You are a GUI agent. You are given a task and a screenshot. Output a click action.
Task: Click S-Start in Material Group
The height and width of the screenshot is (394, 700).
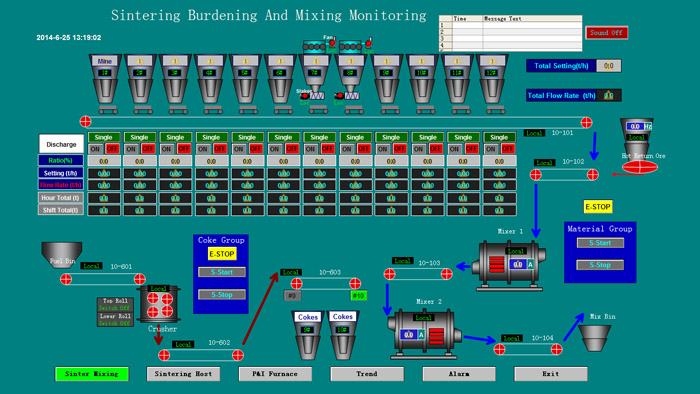point(600,243)
